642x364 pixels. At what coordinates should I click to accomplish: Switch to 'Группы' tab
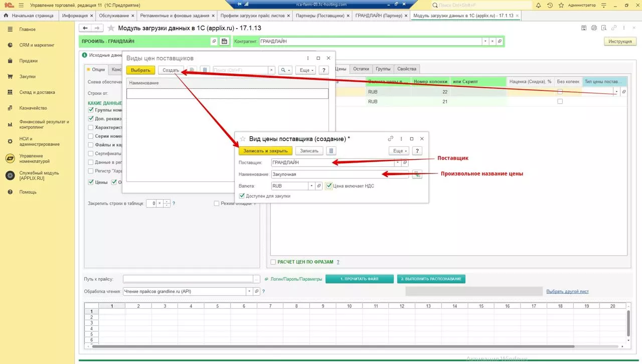[383, 69]
